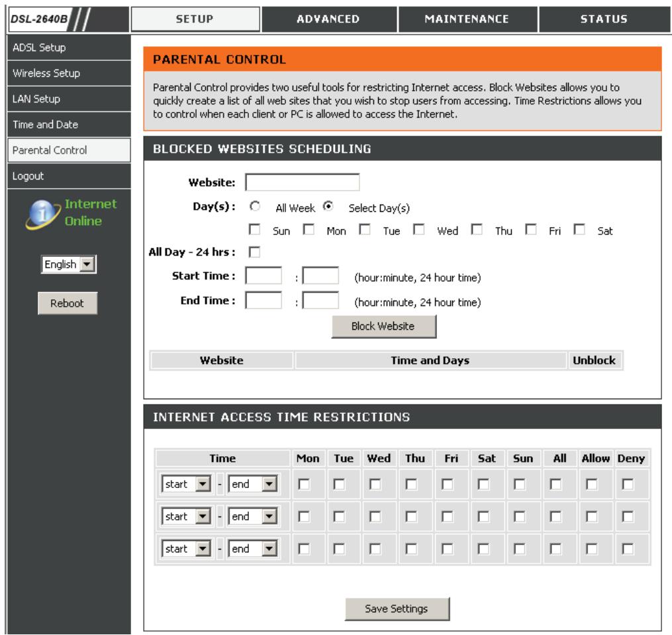Viewport: 672px width, 635px height.
Task: Tick the Fri checkbox for blocked websites
Action: tap(530, 230)
